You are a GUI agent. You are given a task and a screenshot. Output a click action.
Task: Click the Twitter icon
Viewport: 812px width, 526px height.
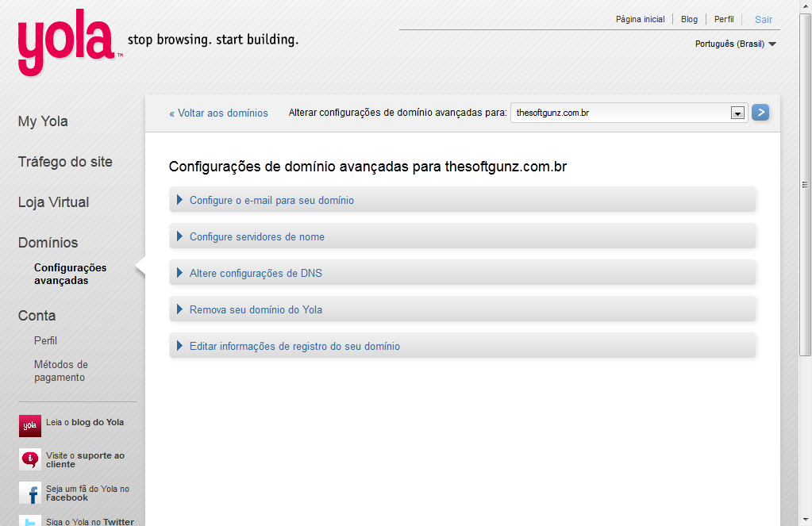click(x=30, y=520)
